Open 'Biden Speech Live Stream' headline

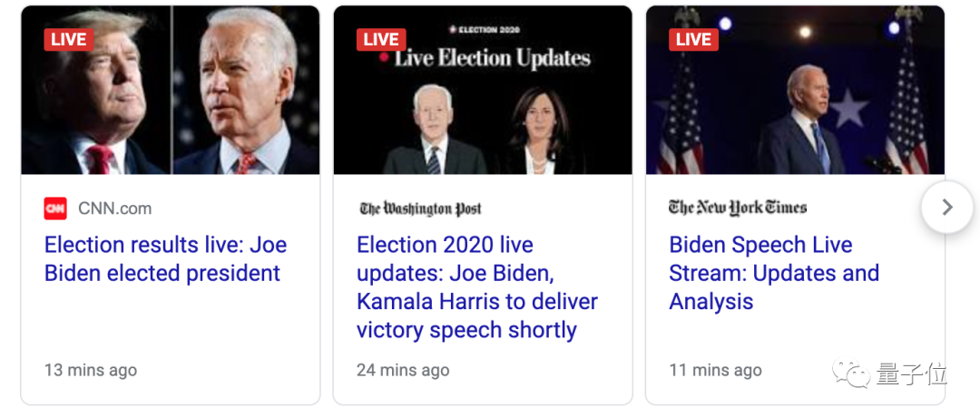click(774, 273)
